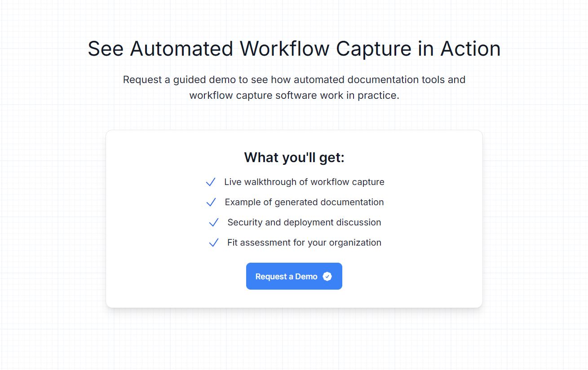This screenshot has width=588, height=370.
Task: Click the paragraph starting "Request a guided demo"
Action: tap(294, 88)
